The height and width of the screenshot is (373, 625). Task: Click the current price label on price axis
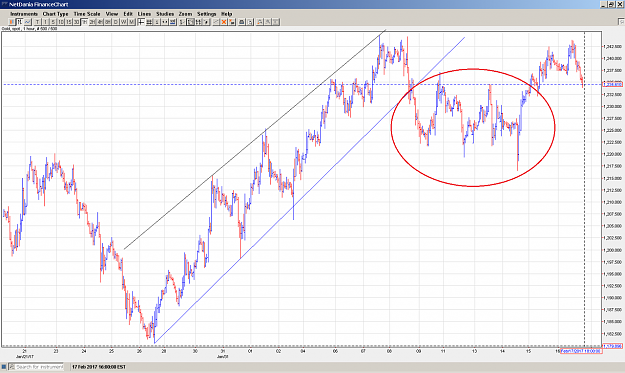click(612, 84)
